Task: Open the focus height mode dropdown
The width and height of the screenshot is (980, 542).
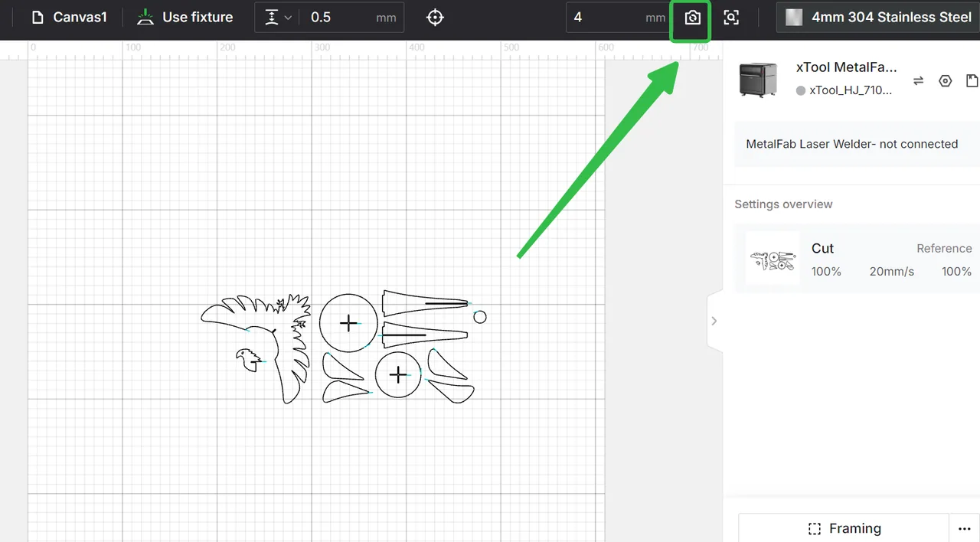Action: pyautogui.click(x=276, y=17)
